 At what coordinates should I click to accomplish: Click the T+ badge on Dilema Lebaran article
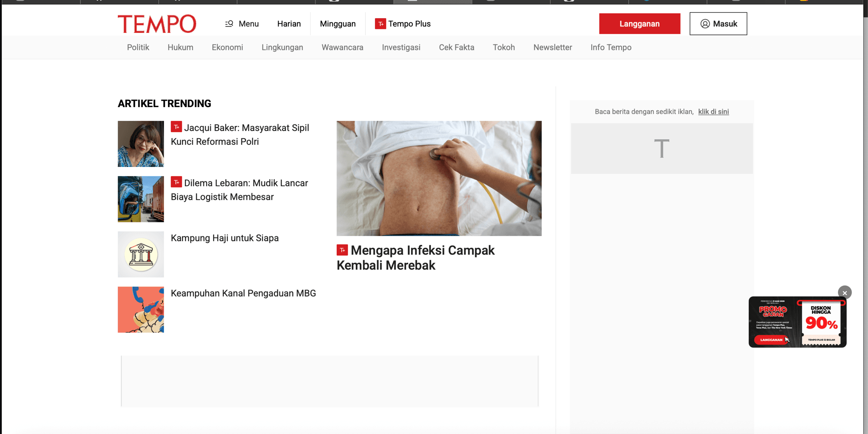176,182
